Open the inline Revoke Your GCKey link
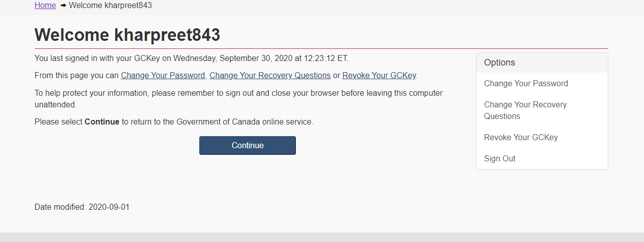Screen dimensions: 644x242 pyautogui.click(x=379, y=76)
